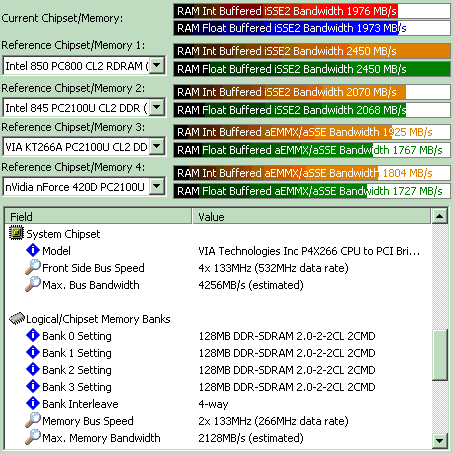Screen dimensions: 453x453
Task: Click RAM Int 2070 MB/s bar
Action: pyautogui.click(x=312, y=92)
